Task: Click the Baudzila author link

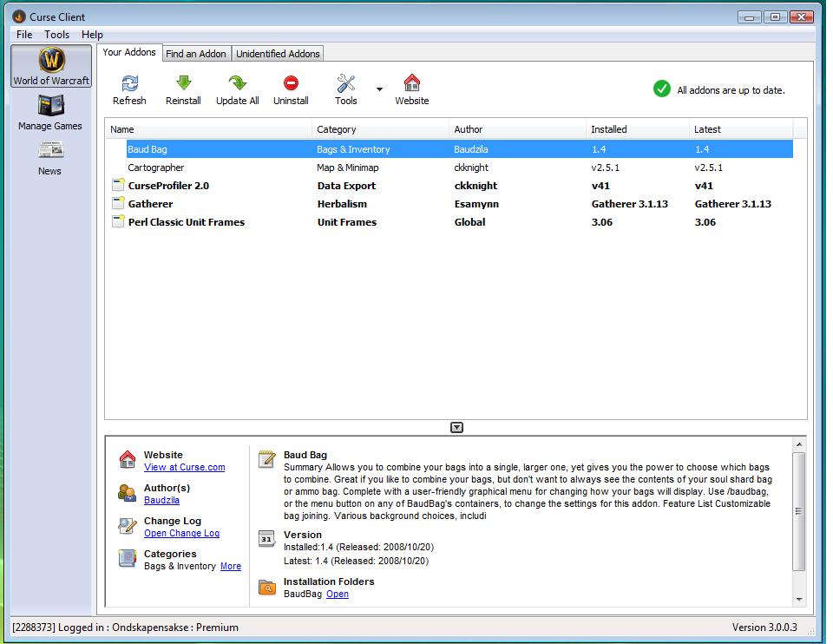Action: pyautogui.click(x=161, y=500)
